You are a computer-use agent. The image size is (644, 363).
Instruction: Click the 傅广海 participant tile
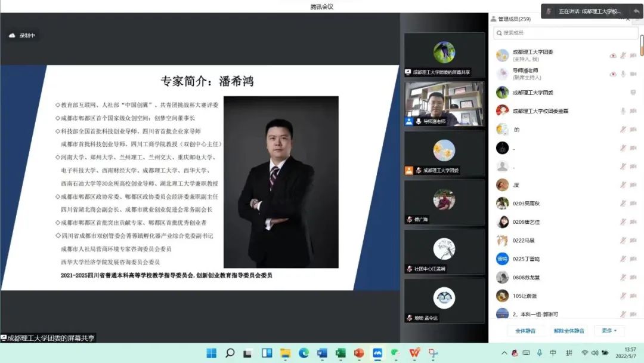(x=444, y=202)
